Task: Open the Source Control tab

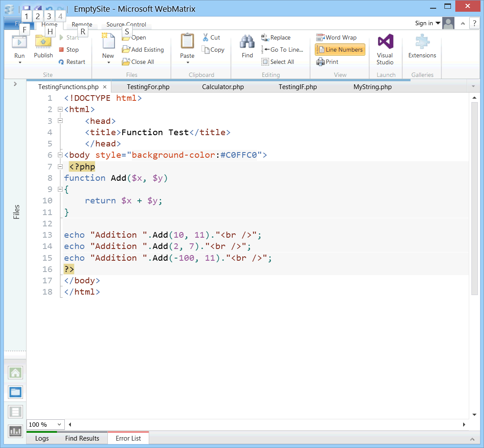Action: tap(126, 24)
